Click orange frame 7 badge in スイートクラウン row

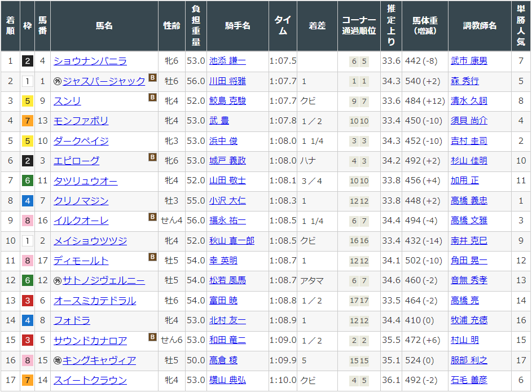(28, 380)
